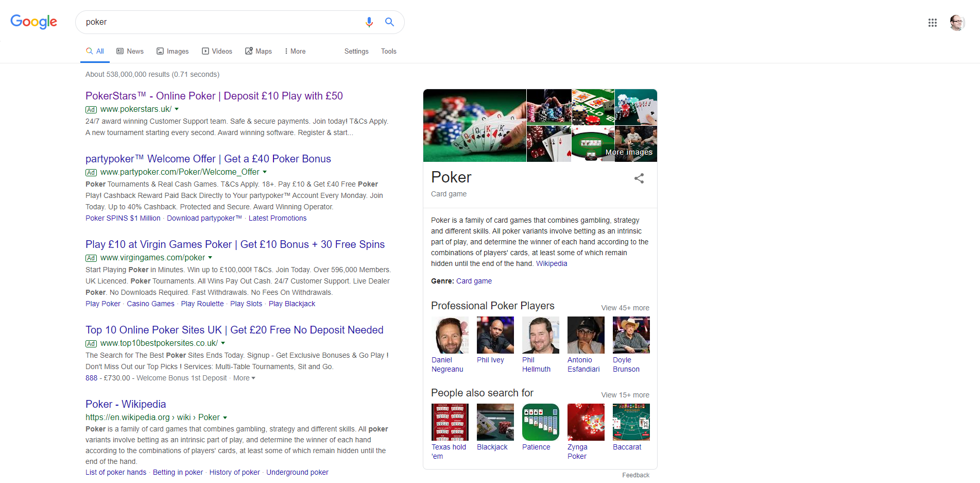Open the Wikipedia result URL dropdown arrow
This screenshot has width=980, height=483.
[226, 418]
